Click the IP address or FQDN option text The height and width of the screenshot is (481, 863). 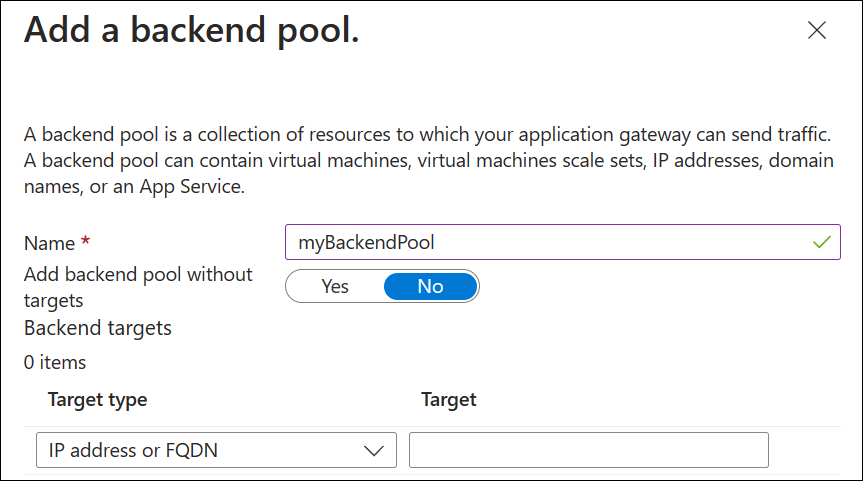pos(134,450)
